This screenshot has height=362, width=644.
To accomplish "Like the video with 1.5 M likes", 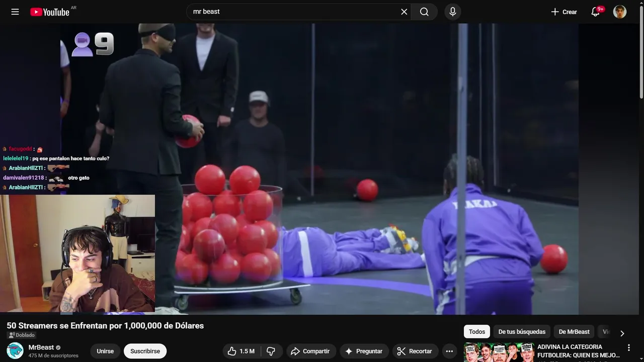I will coord(241,351).
